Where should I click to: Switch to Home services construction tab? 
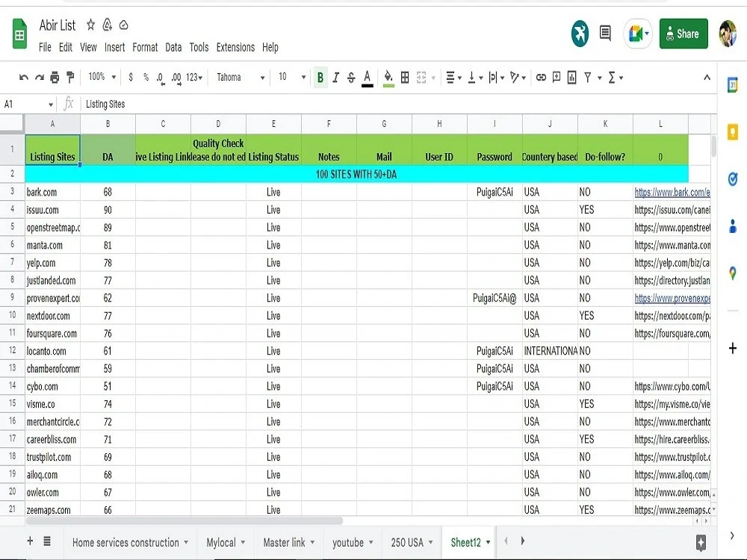[x=130, y=542]
